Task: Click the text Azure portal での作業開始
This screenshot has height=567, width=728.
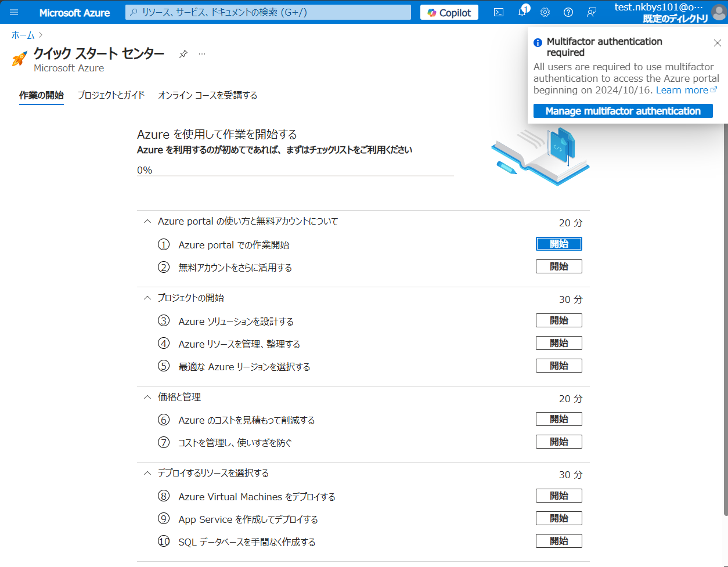Action: click(234, 245)
